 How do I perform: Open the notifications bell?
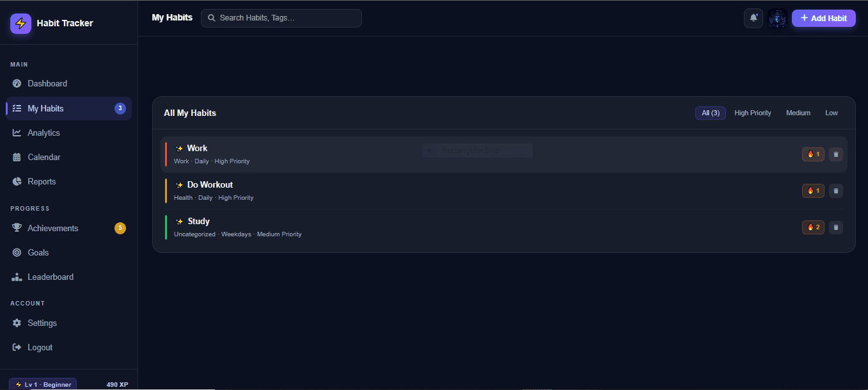click(754, 18)
